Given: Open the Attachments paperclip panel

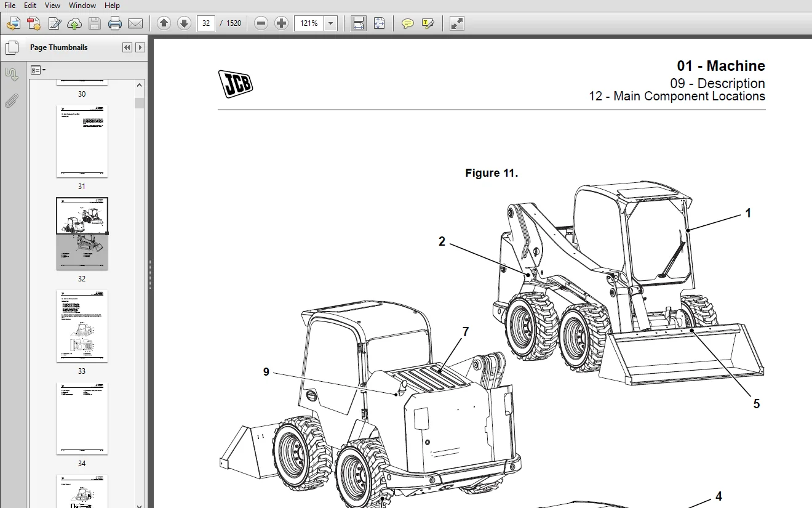Looking at the screenshot, I should point(12,101).
